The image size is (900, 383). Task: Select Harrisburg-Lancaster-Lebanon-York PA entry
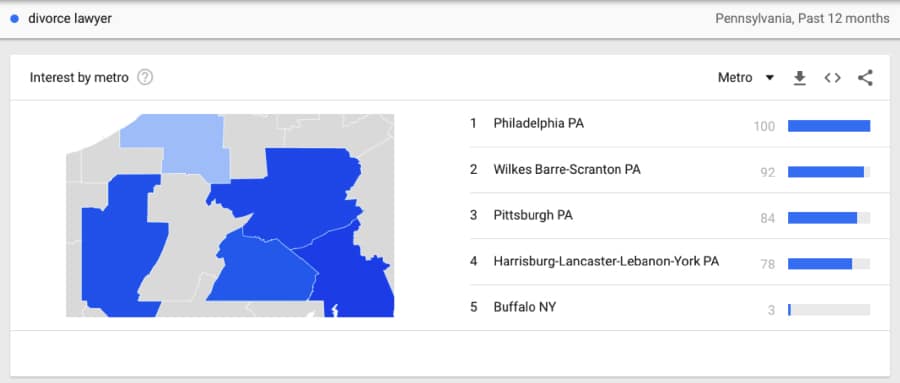[x=606, y=261]
